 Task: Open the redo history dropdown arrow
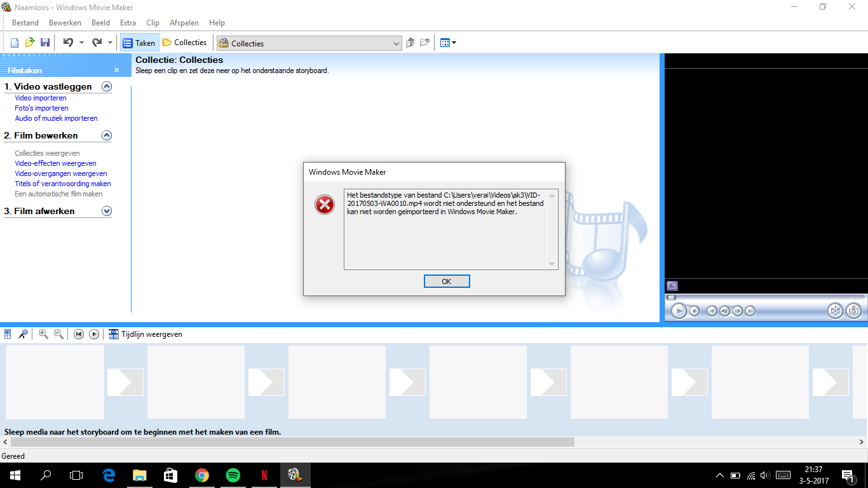(110, 43)
